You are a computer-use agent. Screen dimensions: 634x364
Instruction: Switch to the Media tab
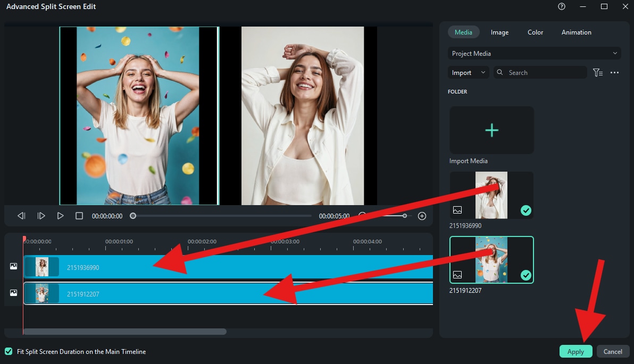pyautogui.click(x=463, y=32)
